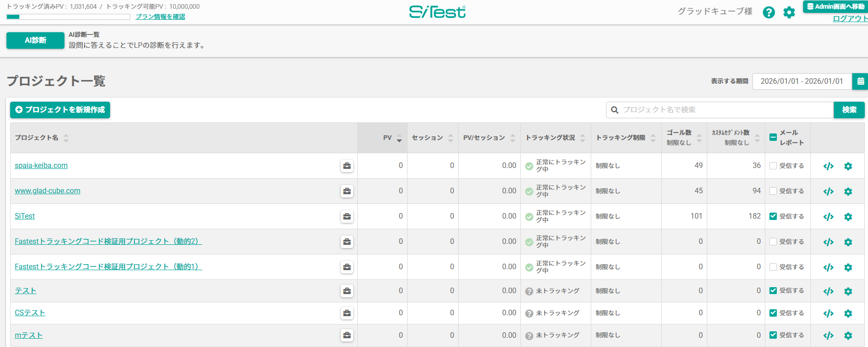Sort by トラッキング制限 column
The image size is (868, 347).
tap(653, 138)
